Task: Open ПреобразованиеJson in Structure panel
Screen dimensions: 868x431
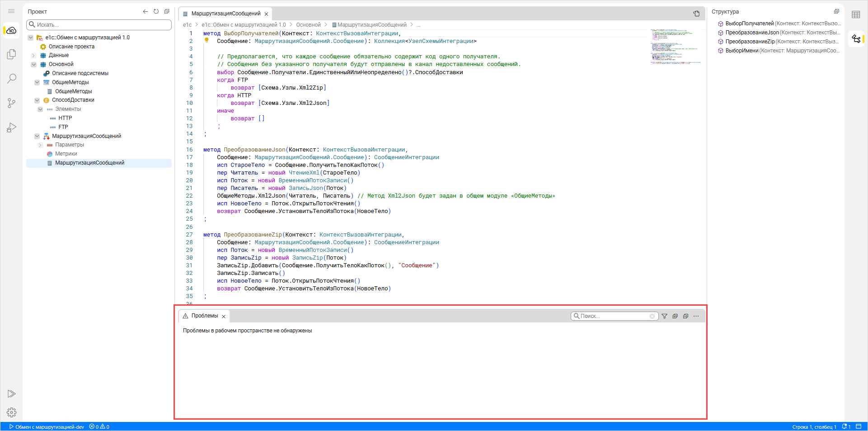Action: click(x=752, y=33)
